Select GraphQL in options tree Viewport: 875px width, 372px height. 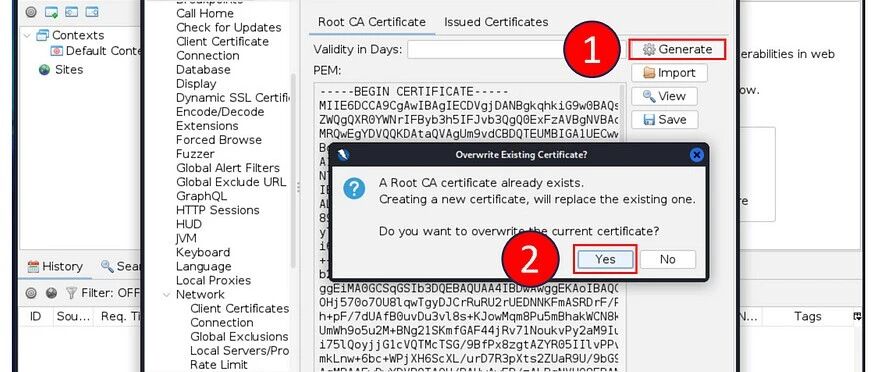point(201,196)
